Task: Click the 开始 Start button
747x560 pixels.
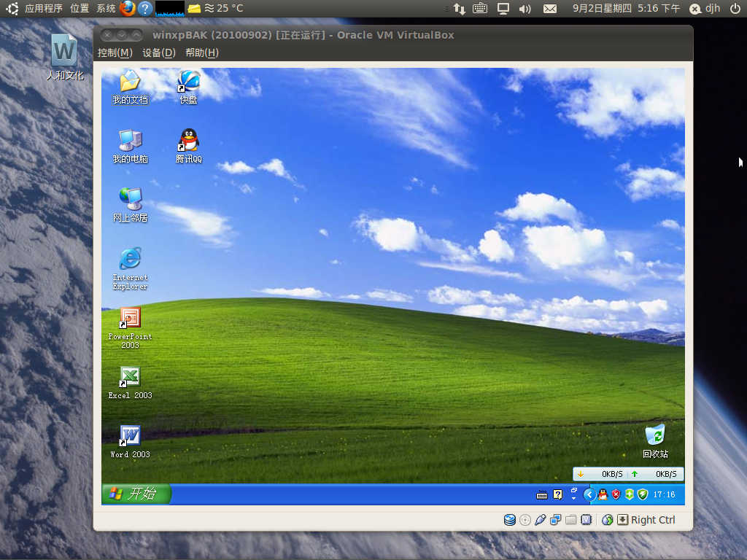Action: (136, 494)
